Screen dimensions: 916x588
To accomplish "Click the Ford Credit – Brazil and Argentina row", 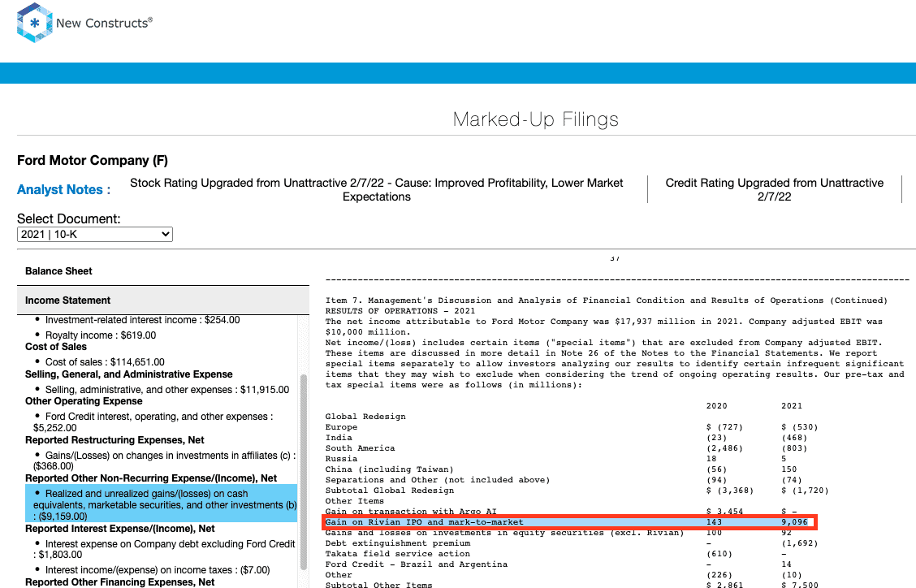I will [x=559, y=564].
